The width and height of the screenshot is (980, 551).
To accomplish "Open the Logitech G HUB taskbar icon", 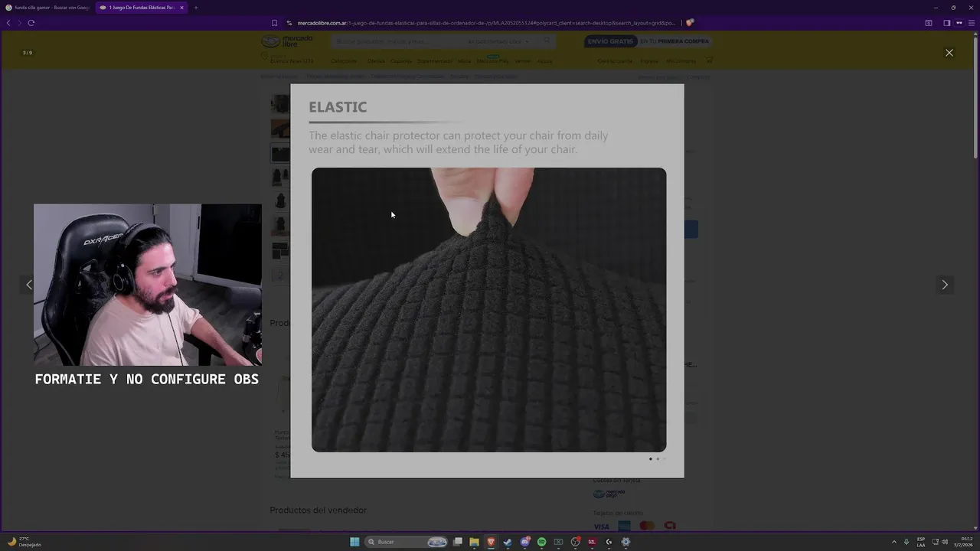I will (609, 542).
